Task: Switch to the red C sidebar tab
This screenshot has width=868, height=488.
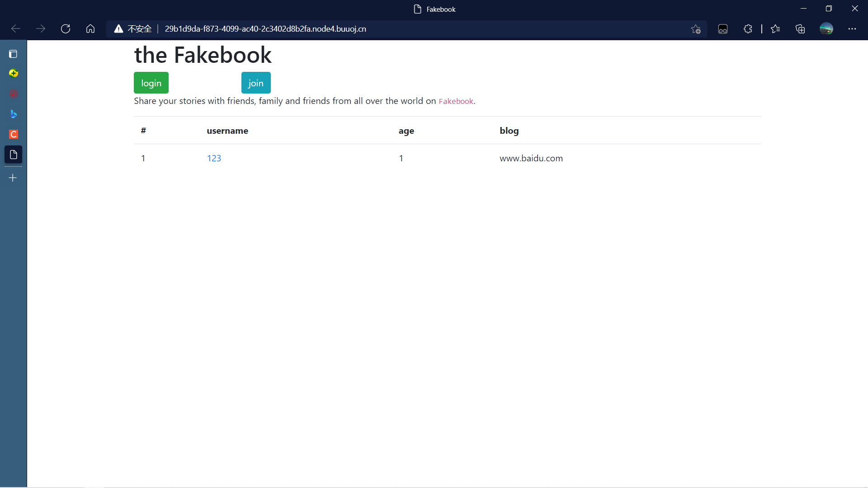Action: (x=13, y=134)
